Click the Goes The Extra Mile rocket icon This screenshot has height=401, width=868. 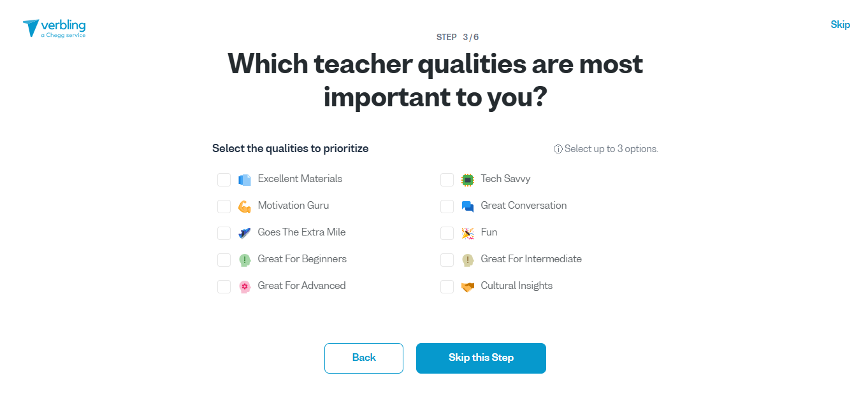(245, 233)
